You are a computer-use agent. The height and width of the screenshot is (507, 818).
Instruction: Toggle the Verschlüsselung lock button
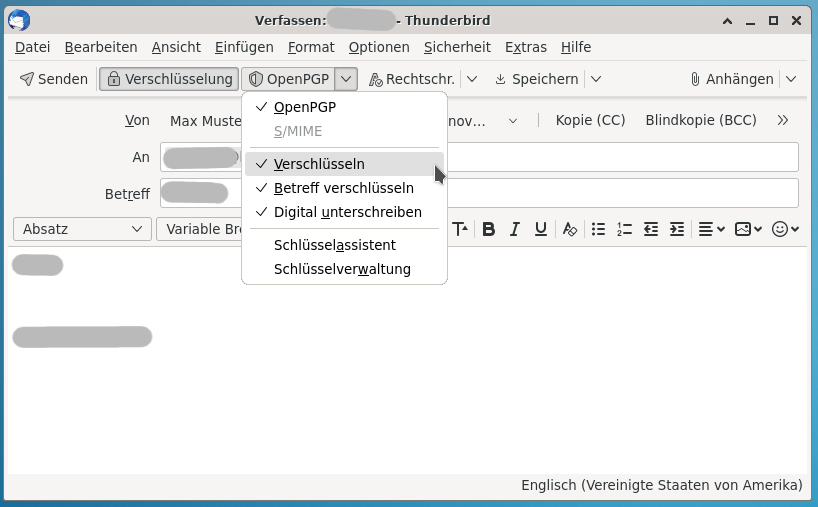click(x=169, y=79)
